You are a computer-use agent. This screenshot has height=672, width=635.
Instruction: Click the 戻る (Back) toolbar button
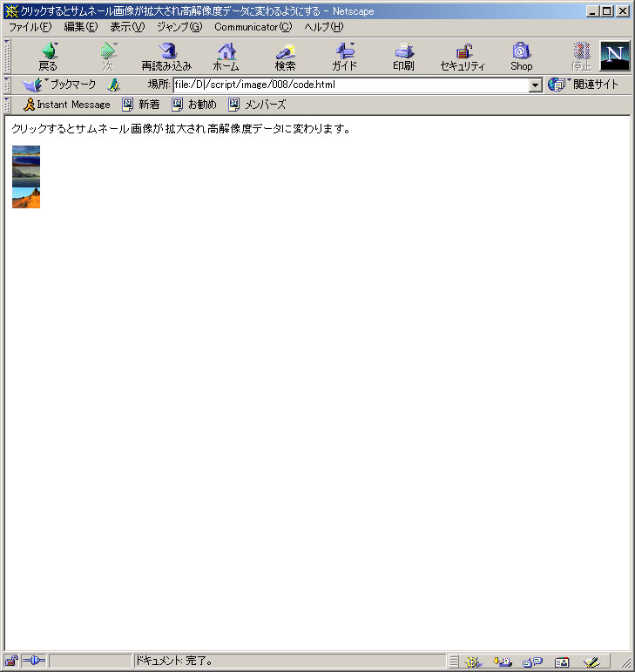pyautogui.click(x=48, y=56)
